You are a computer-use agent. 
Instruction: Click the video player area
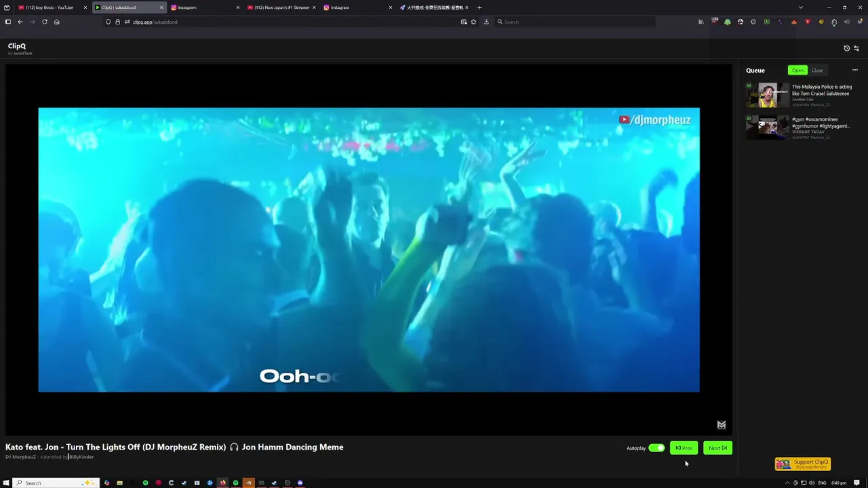pyautogui.click(x=369, y=249)
